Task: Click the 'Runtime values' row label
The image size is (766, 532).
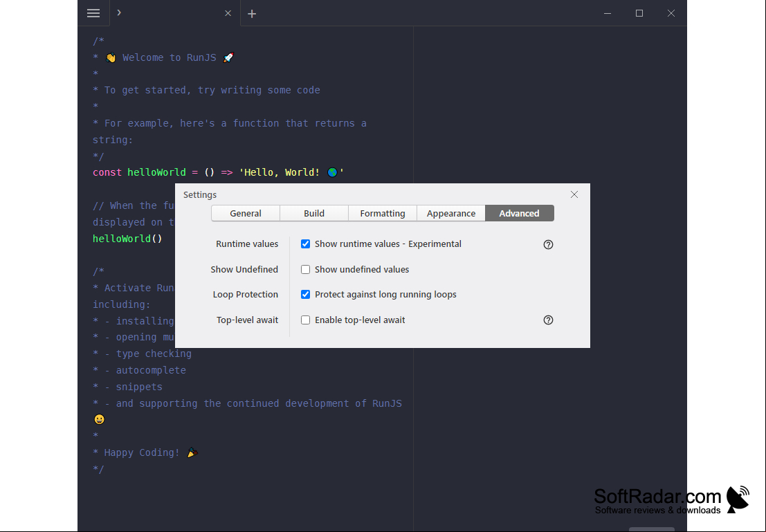Action: 247,244
